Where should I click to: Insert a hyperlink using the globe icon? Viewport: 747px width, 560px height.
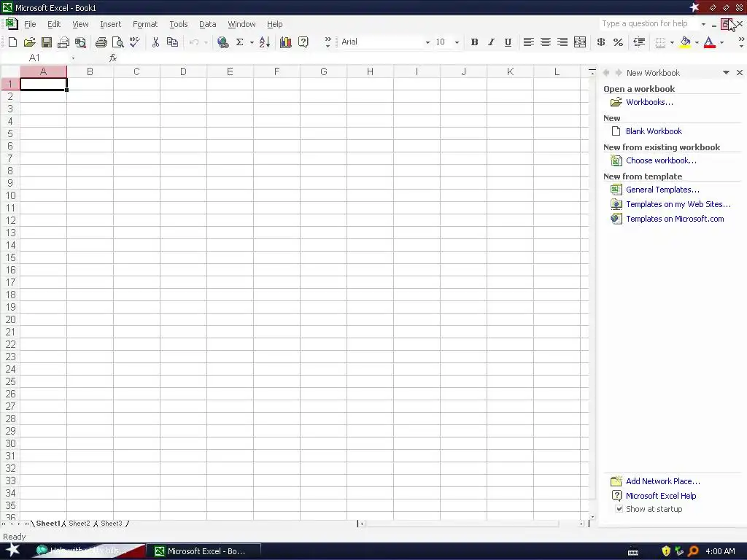222,42
